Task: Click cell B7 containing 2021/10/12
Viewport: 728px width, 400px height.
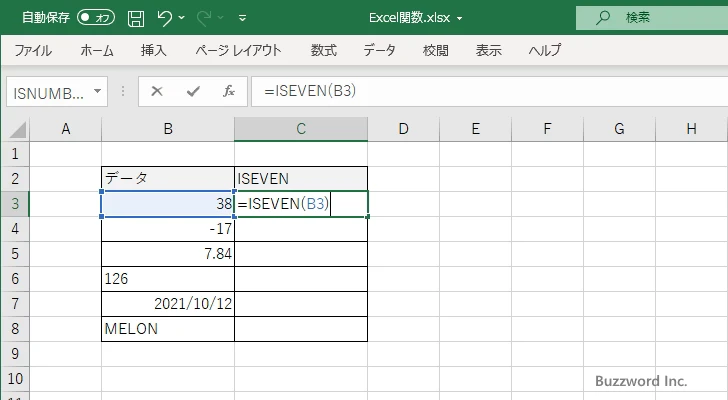Action: (x=168, y=304)
